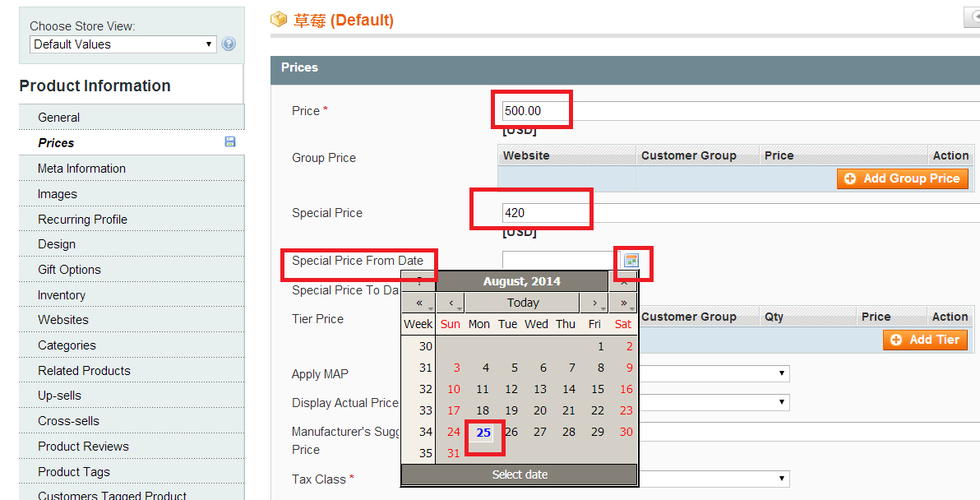The height and width of the screenshot is (500, 980).
Task: Click the save icon on Prices tab
Action: pos(230,142)
